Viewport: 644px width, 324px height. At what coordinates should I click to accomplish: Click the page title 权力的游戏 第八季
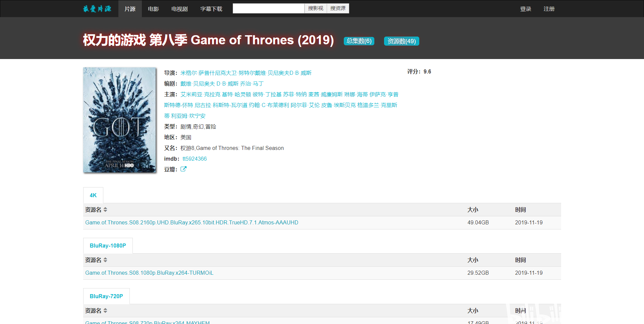135,40
